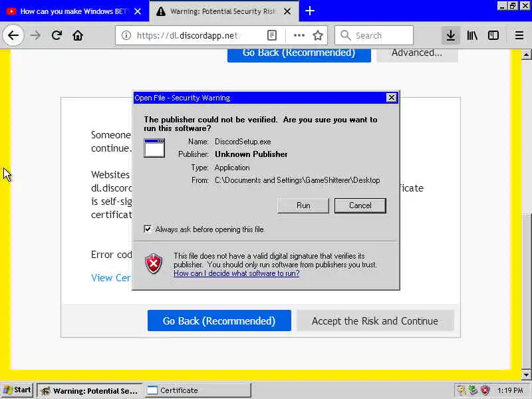The width and height of the screenshot is (532, 399).
Task: Close the YouTube Windows BETTER tab
Action: point(138,11)
